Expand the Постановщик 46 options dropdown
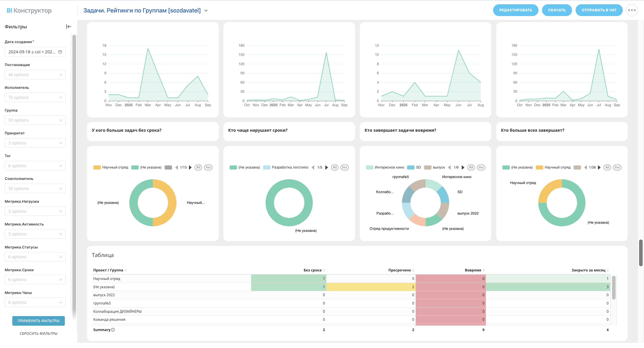The height and width of the screenshot is (348, 644). [x=35, y=75]
